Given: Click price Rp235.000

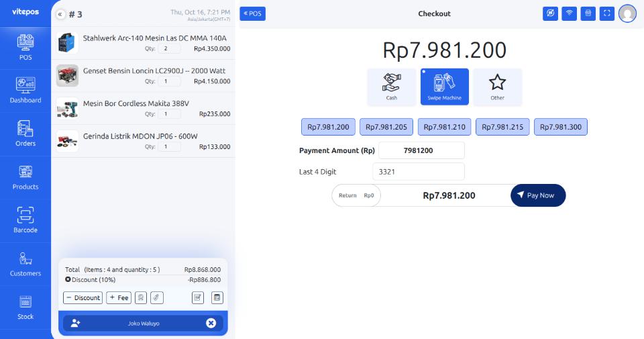Looking at the screenshot, I should pyautogui.click(x=215, y=114).
